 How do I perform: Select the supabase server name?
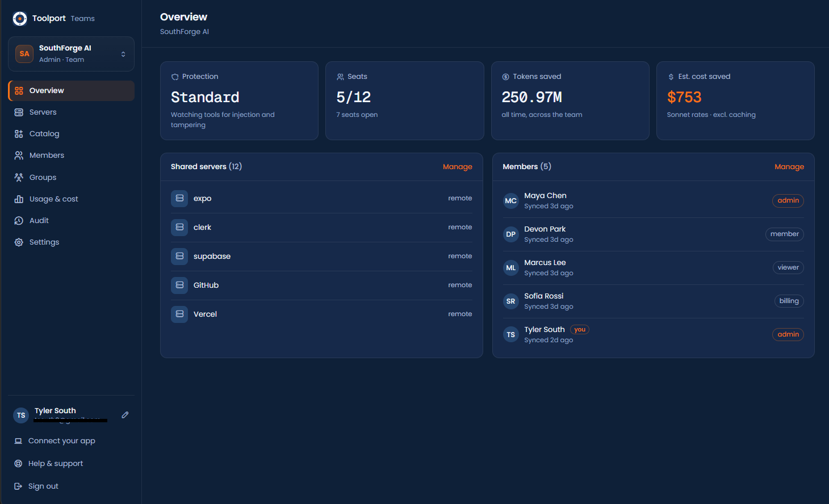pos(212,257)
